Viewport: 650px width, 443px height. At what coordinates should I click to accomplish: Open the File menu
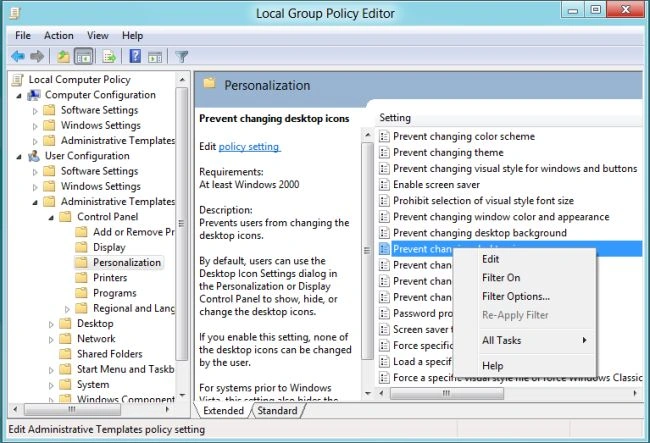point(23,36)
